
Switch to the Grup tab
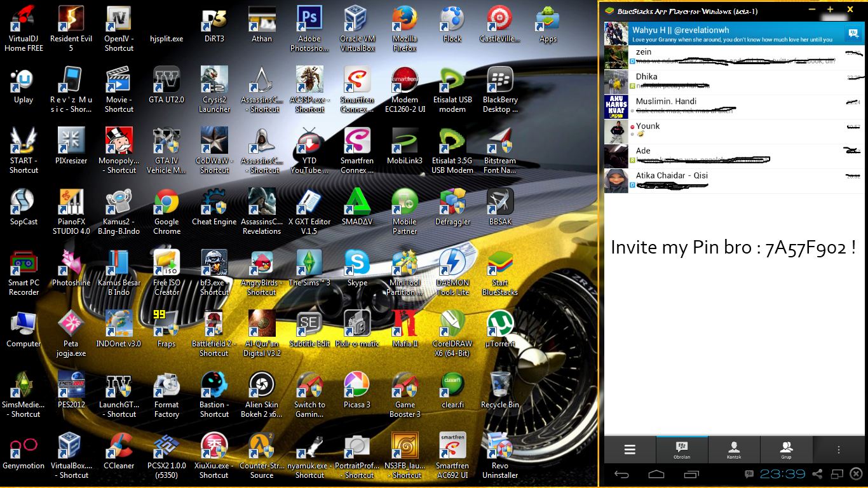point(786,450)
